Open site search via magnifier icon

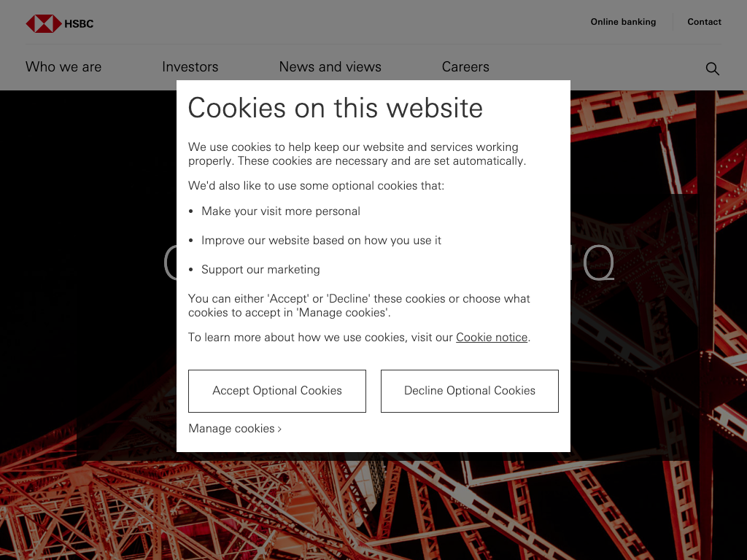point(712,69)
